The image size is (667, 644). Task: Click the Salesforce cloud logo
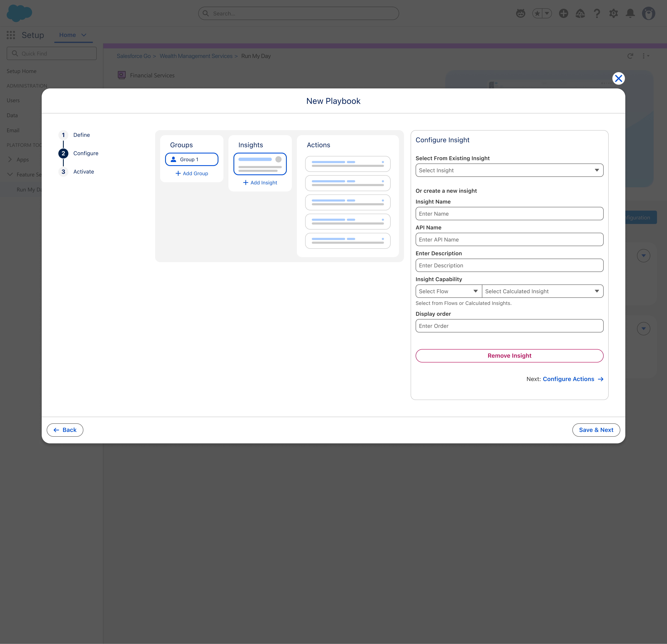(19, 13)
